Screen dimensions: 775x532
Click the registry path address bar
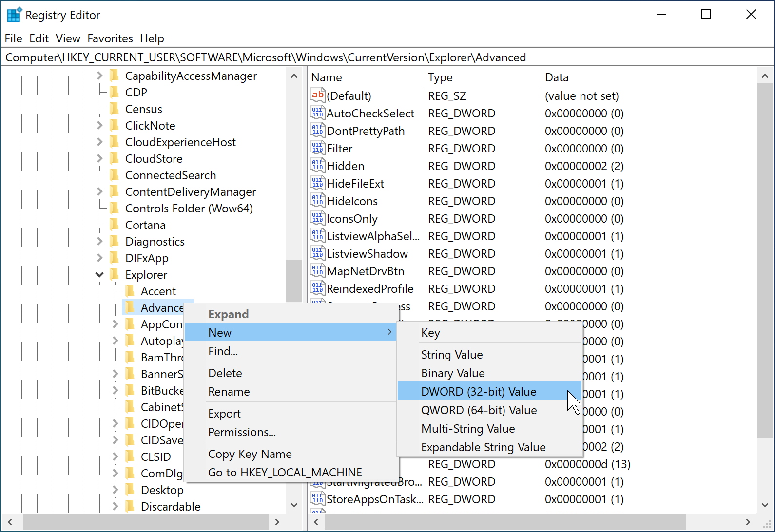click(387, 57)
